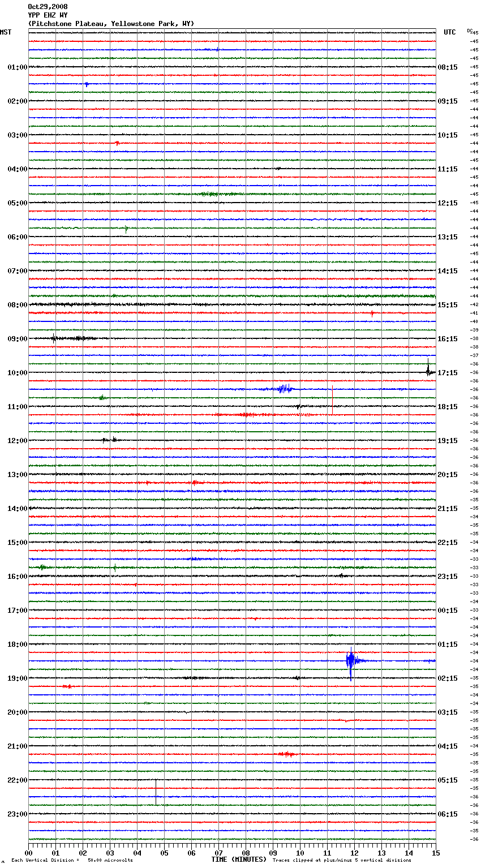
Task: Click the 00:15 UTC time label
Action: pyautogui.click(x=448, y=611)
